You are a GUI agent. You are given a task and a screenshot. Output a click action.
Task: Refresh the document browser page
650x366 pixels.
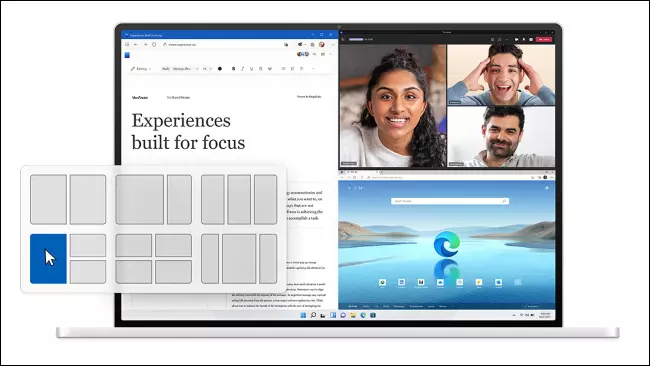tap(154, 44)
